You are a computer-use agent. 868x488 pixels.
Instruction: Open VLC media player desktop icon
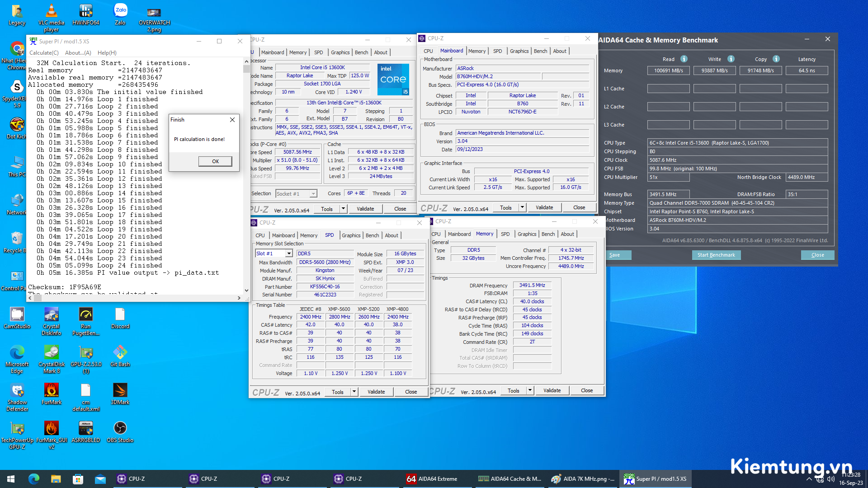pos(51,18)
